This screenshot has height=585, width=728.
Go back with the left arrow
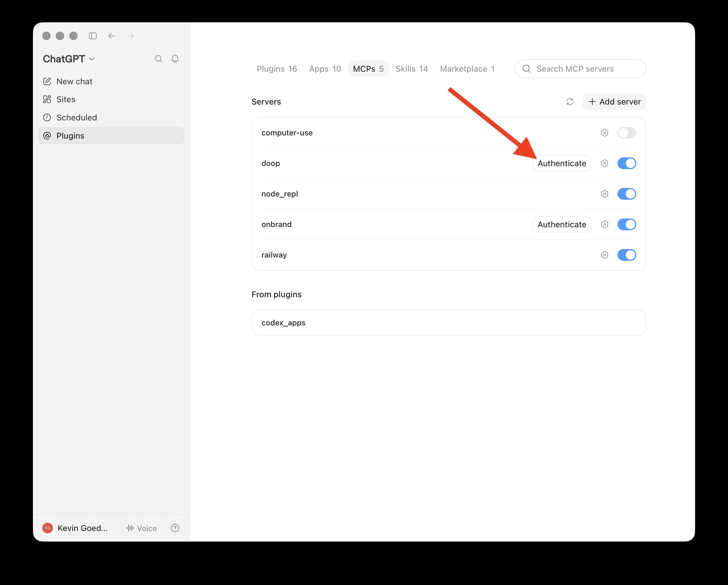click(x=111, y=36)
